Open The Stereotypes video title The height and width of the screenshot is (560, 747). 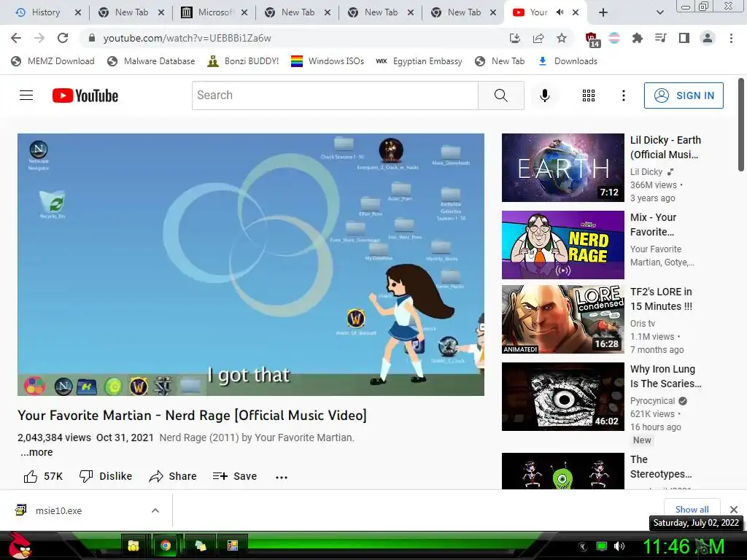click(661, 467)
